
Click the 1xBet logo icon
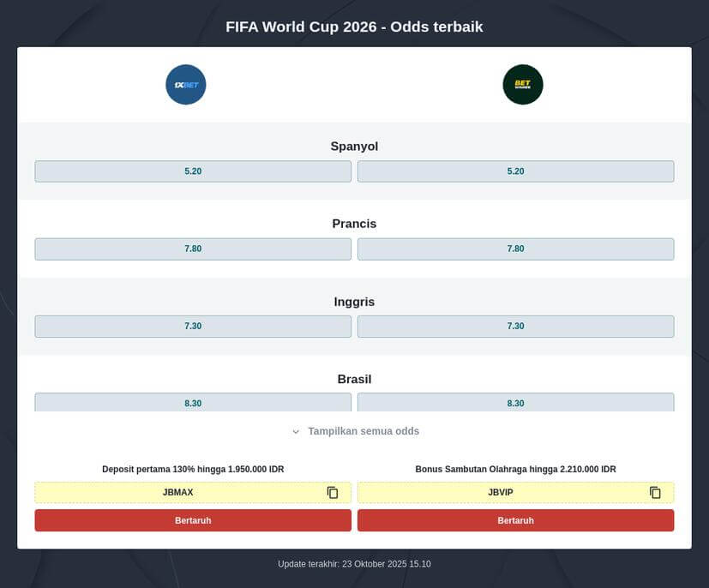[x=186, y=85]
